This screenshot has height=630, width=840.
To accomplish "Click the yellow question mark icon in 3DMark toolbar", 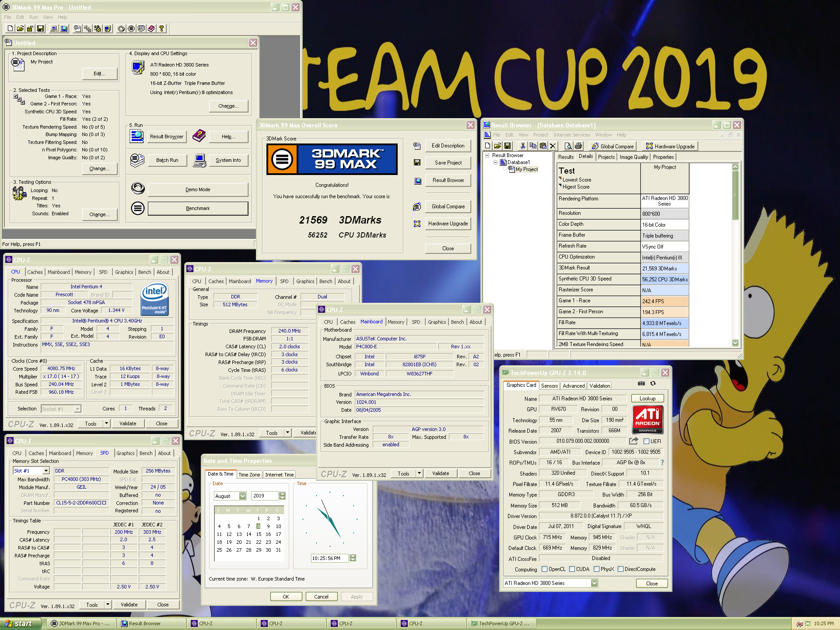I will pos(161,28).
